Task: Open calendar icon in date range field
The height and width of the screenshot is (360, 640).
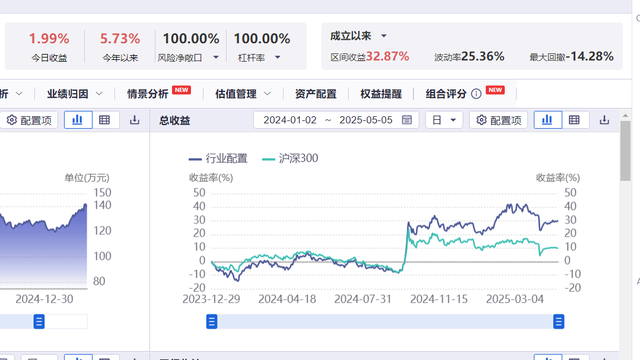Action: pos(407,120)
